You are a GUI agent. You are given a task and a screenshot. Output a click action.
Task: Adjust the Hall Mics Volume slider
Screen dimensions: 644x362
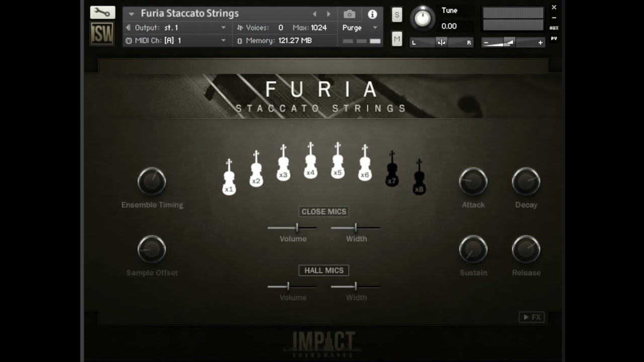(292, 287)
